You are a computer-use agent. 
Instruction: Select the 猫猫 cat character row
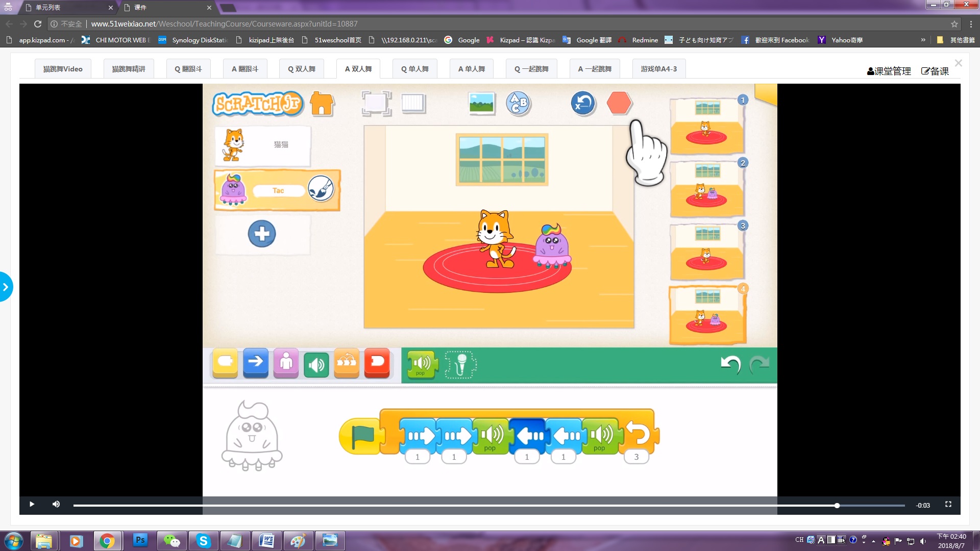point(262,146)
